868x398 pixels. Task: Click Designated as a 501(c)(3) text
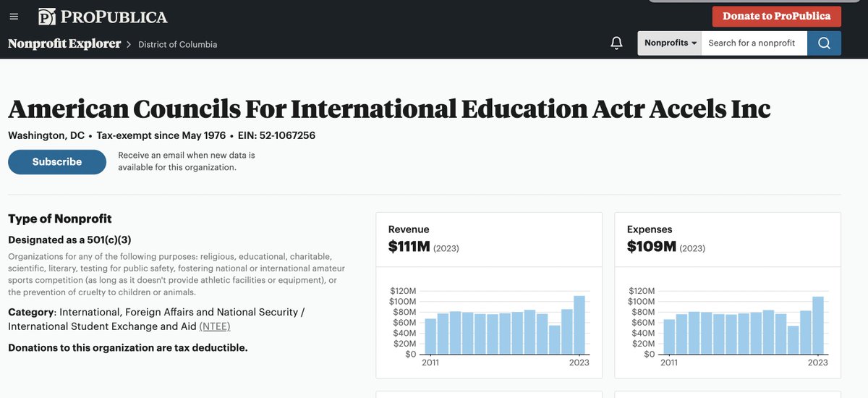click(x=69, y=240)
